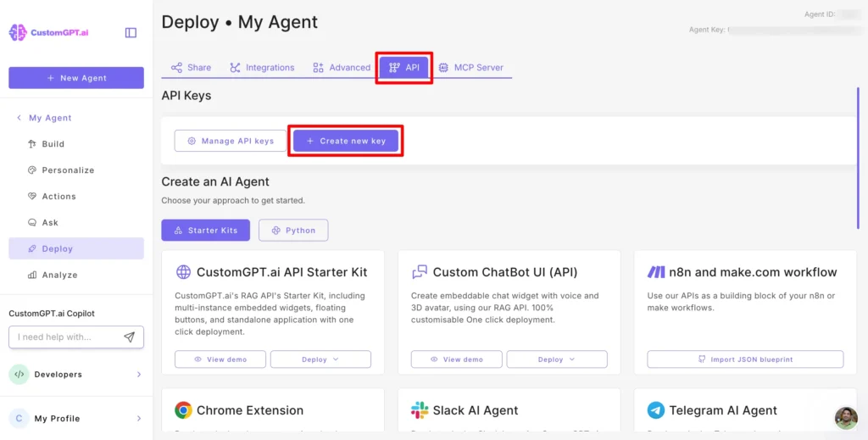Click the Telegram AI Agent logo icon
Screen dimensions: 868x440
click(656, 410)
